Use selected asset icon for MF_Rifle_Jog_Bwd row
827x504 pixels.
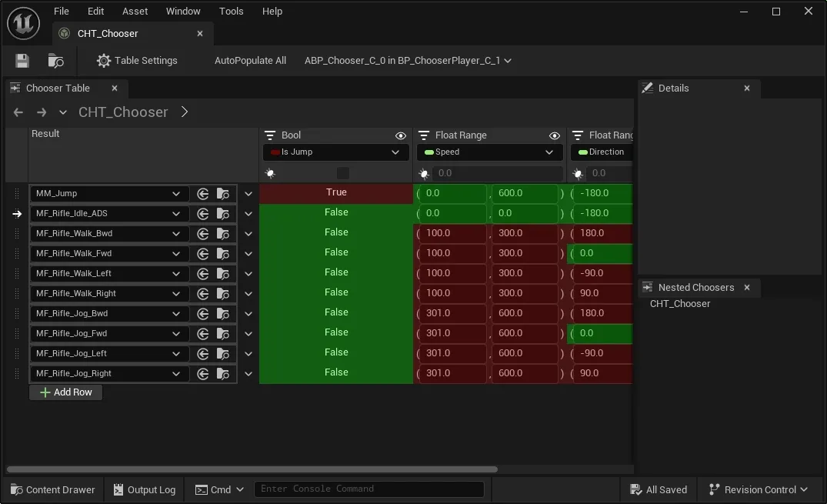coord(202,314)
